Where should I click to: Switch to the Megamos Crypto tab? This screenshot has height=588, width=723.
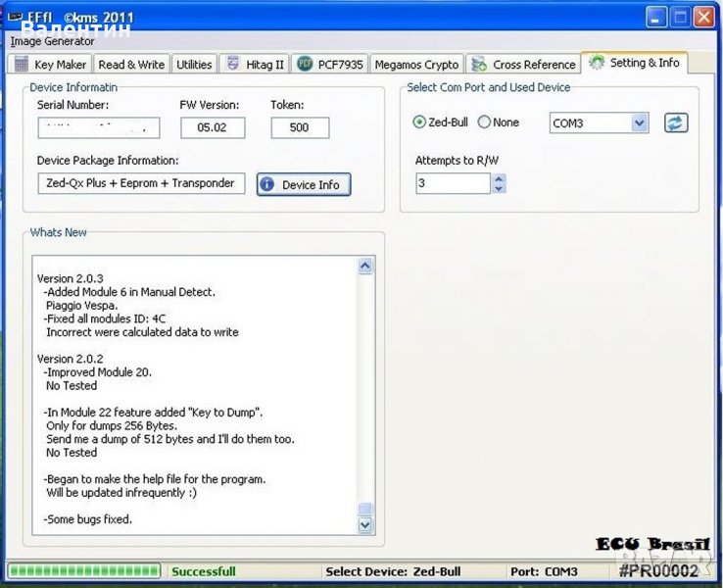click(x=416, y=65)
